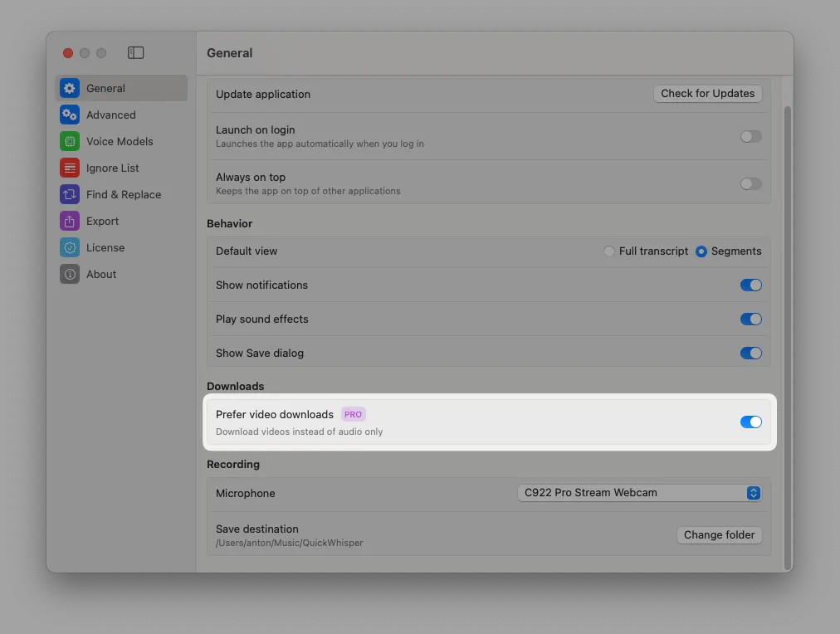Click the purple Export share icon

click(70, 221)
